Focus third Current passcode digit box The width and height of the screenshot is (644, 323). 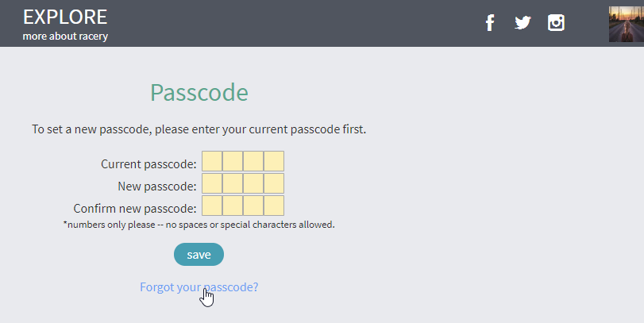(x=253, y=161)
